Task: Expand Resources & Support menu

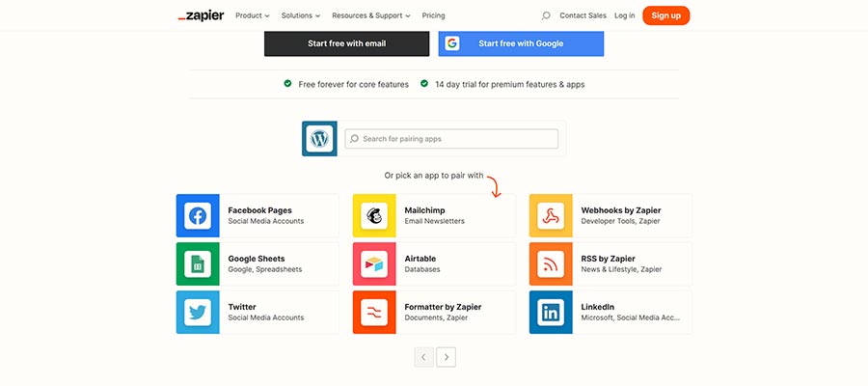Action: (x=370, y=15)
